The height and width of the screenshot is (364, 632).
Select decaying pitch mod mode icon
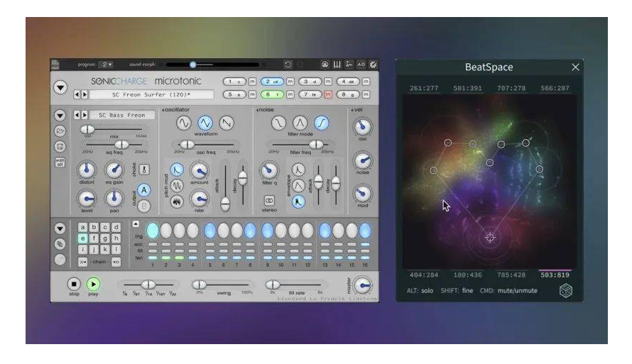click(x=177, y=170)
